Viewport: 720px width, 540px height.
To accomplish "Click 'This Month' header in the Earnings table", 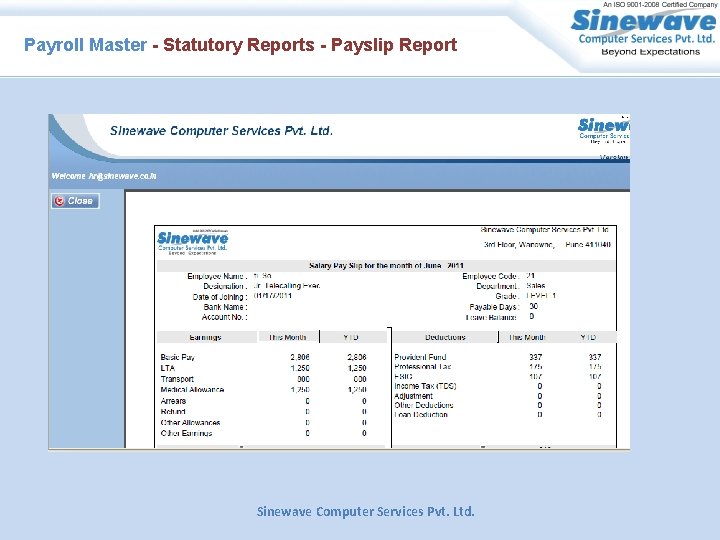I will (287, 338).
